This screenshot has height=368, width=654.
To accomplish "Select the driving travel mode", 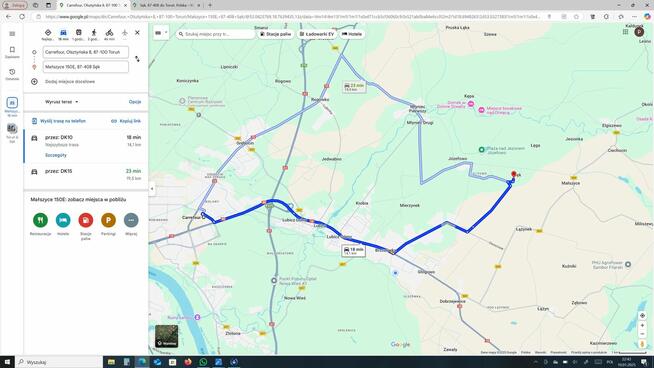I will [x=63, y=33].
